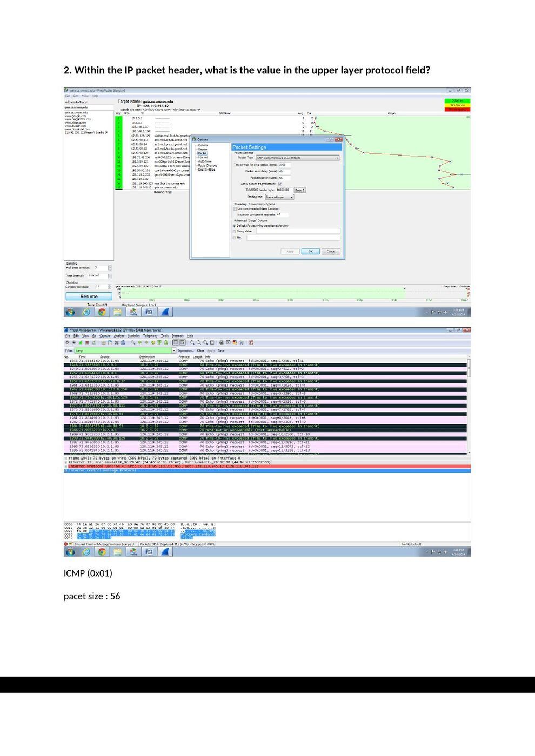The height and width of the screenshot is (756, 535).
Task: Stop the running Wireshark capture
Action: point(87,342)
